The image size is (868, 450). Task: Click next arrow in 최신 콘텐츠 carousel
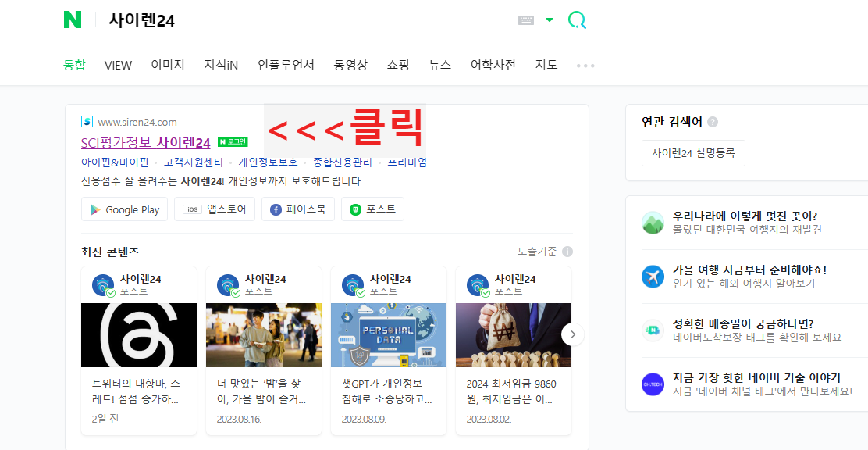pos(573,334)
